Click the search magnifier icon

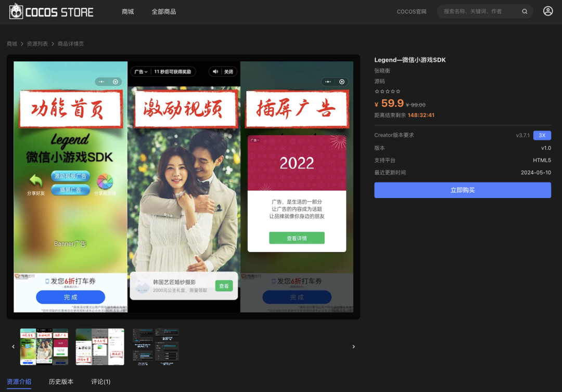click(x=525, y=11)
